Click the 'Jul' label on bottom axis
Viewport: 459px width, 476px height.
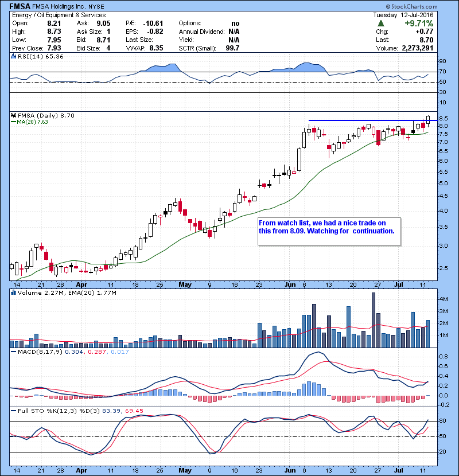click(398, 470)
